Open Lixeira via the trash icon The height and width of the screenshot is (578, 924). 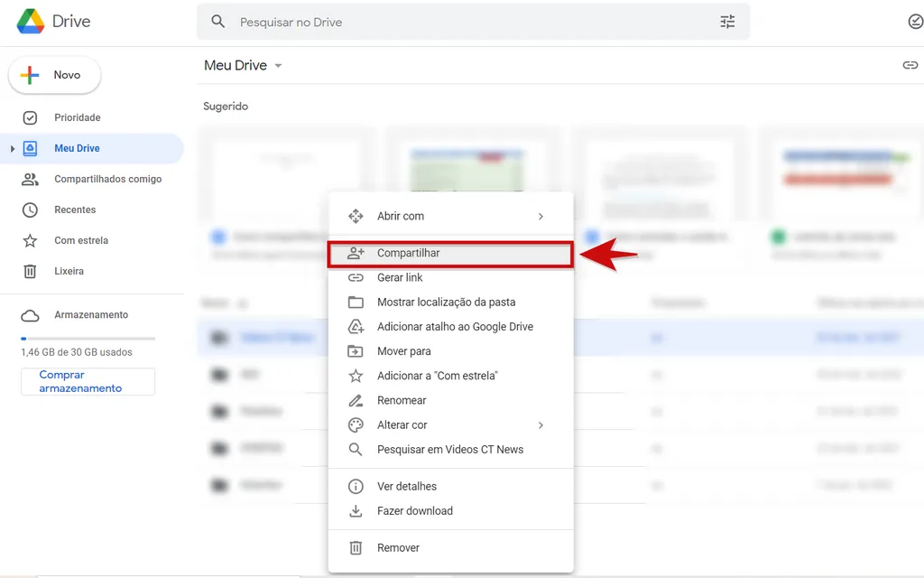tap(30, 271)
